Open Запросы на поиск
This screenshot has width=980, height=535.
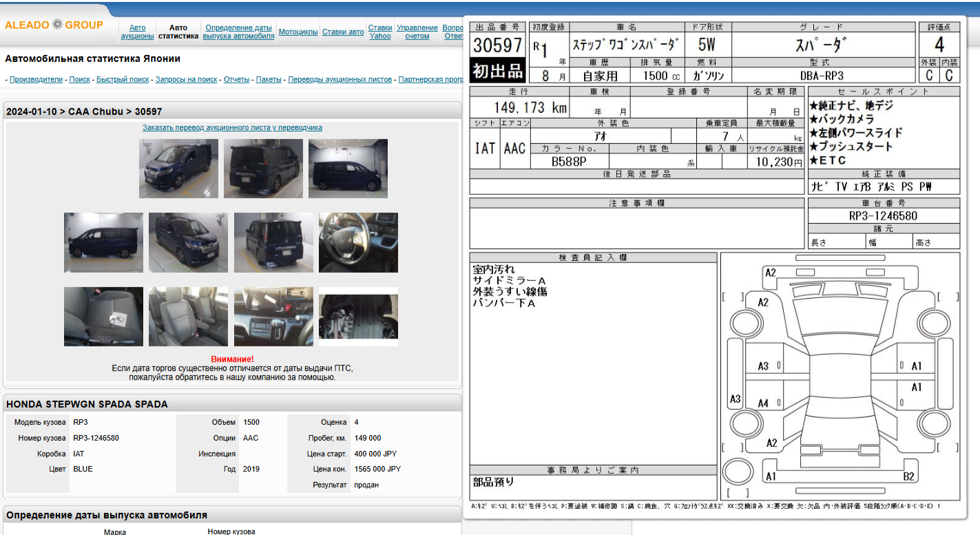[186, 79]
